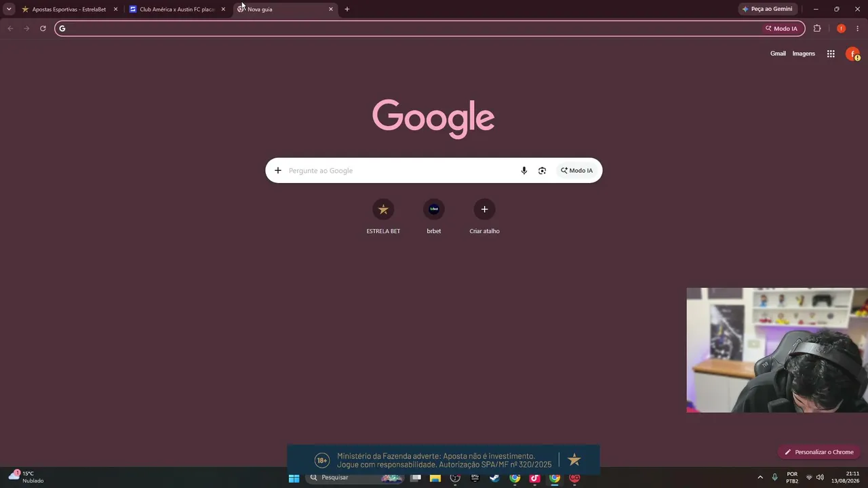Click Modo IA in the search box

576,170
